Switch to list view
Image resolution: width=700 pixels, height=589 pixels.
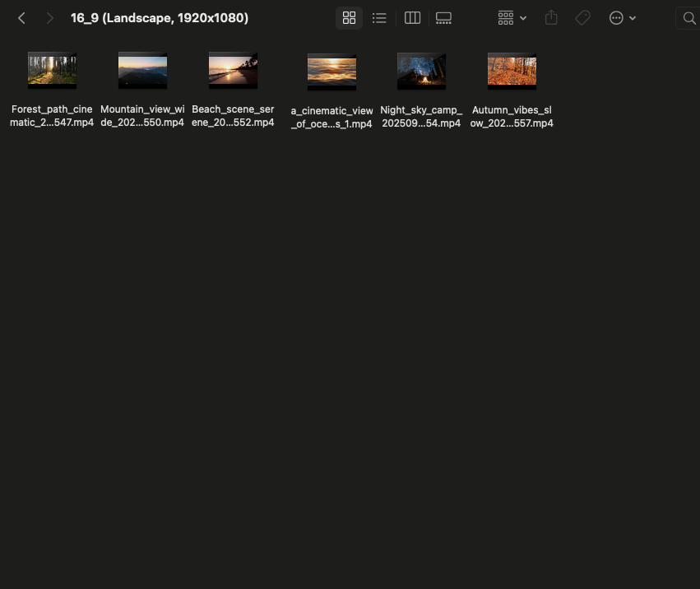point(379,18)
